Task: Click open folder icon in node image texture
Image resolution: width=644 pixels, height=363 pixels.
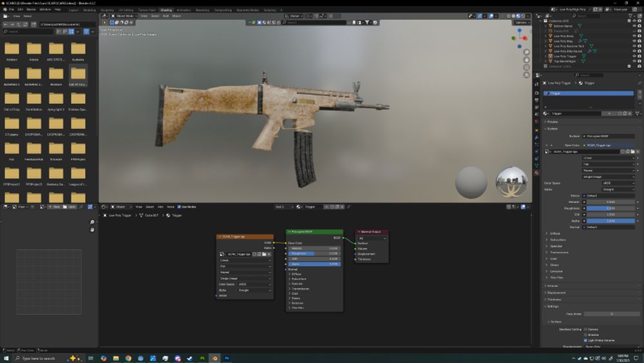Action: coord(264,254)
